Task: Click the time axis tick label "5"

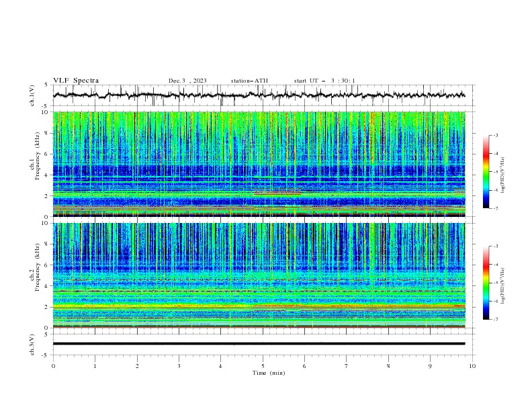Action: [x=263, y=366]
